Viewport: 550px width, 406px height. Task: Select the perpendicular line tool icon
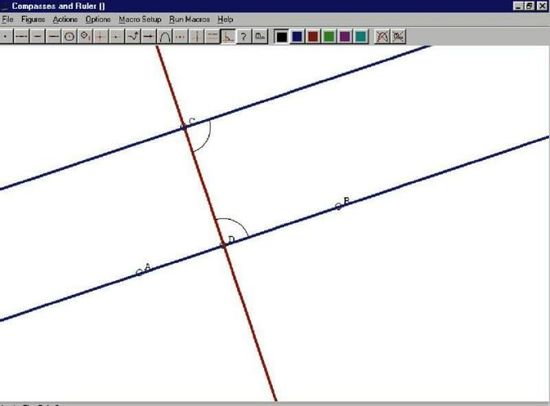coord(196,36)
